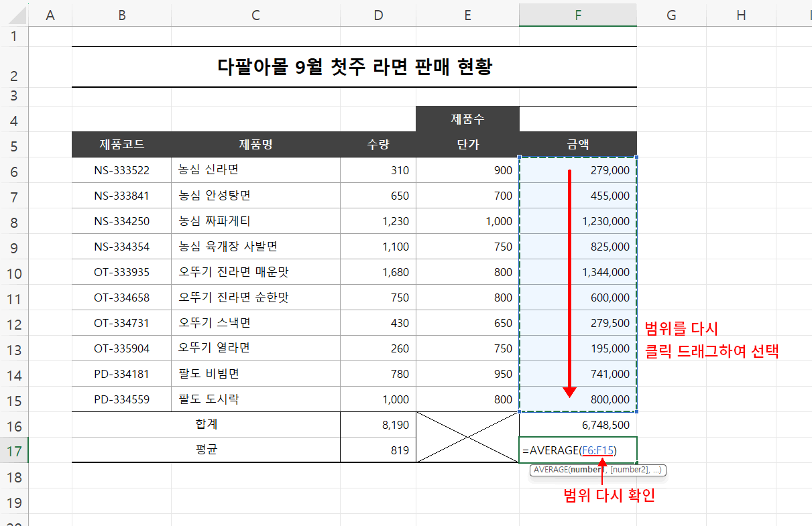Select column F header
The width and height of the screenshot is (812, 526).
coord(578,15)
